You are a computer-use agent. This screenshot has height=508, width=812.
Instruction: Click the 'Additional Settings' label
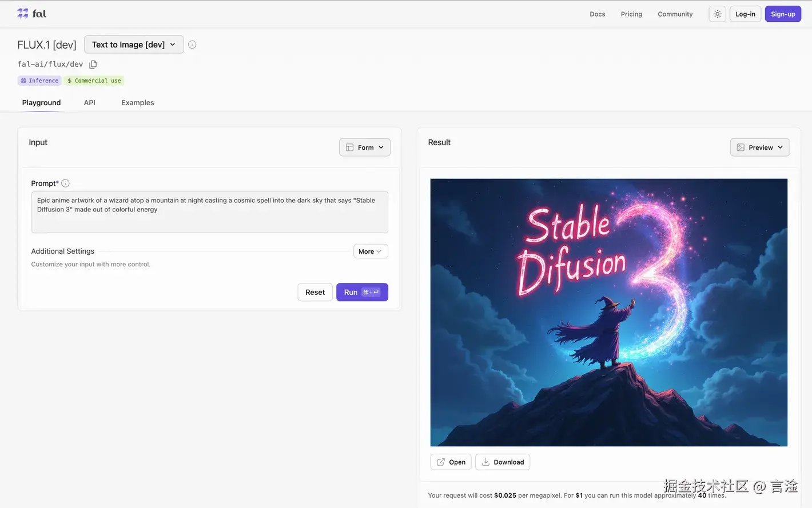[x=63, y=251]
